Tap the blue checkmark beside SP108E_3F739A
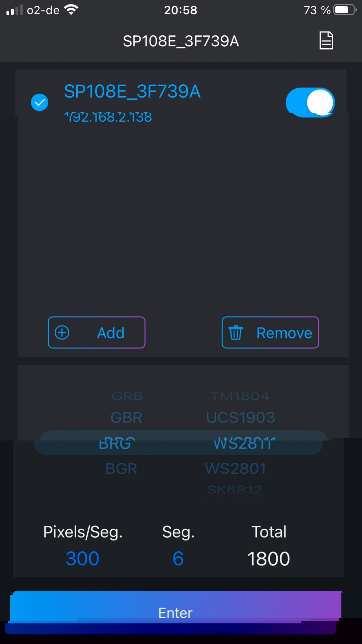Screen dimensions: 362x644 [x=40, y=102]
